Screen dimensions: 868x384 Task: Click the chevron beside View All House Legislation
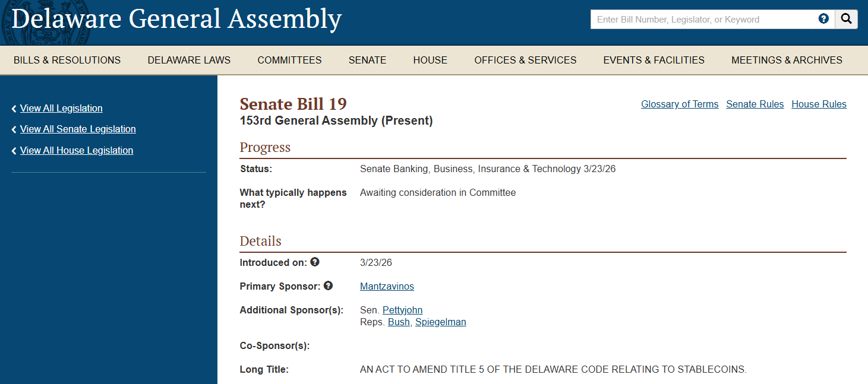(13, 150)
